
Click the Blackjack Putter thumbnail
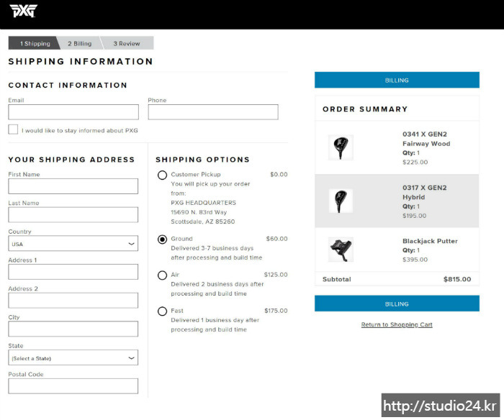(341, 250)
